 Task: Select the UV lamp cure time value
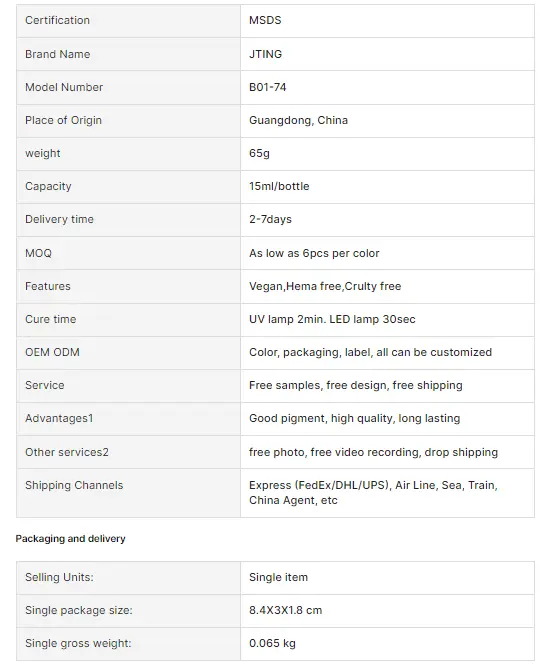tap(332, 319)
